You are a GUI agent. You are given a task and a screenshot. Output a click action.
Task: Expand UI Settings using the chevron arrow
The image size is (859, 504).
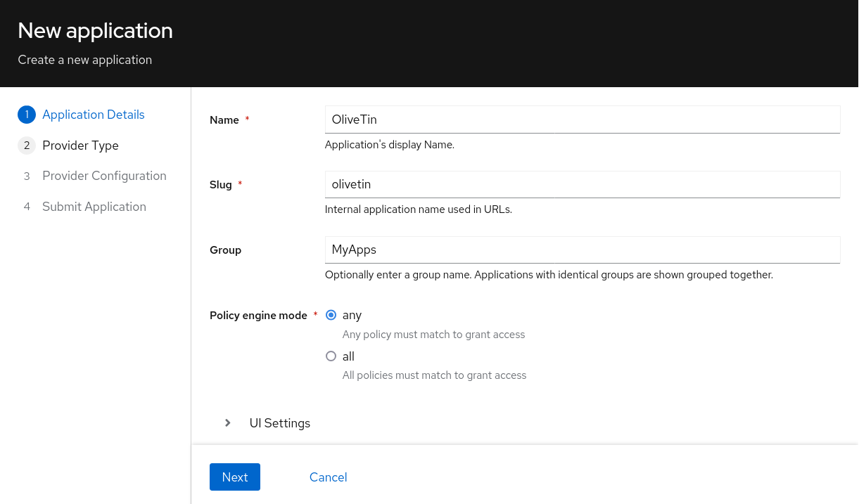tap(227, 423)
